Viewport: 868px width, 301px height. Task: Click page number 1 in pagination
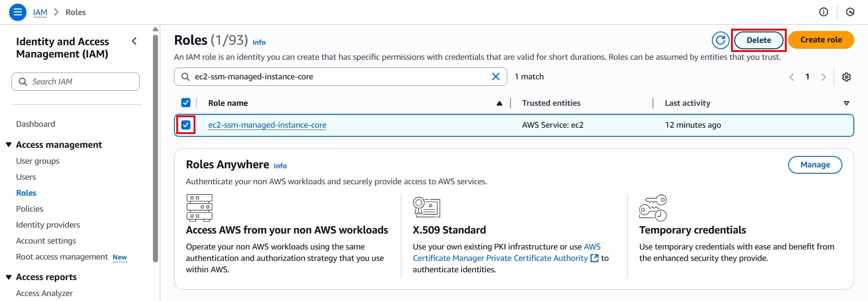(807, 77)
